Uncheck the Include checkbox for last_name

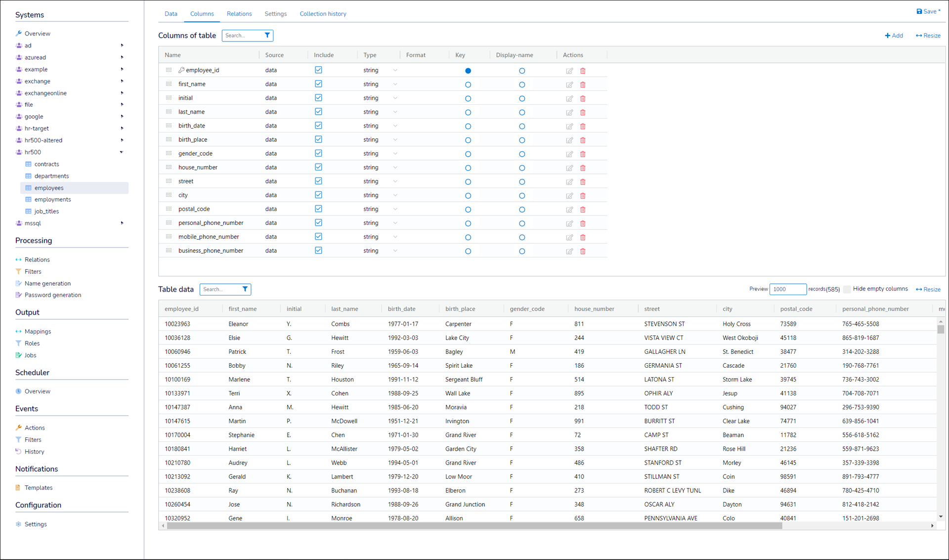click(x=318, y=112)
